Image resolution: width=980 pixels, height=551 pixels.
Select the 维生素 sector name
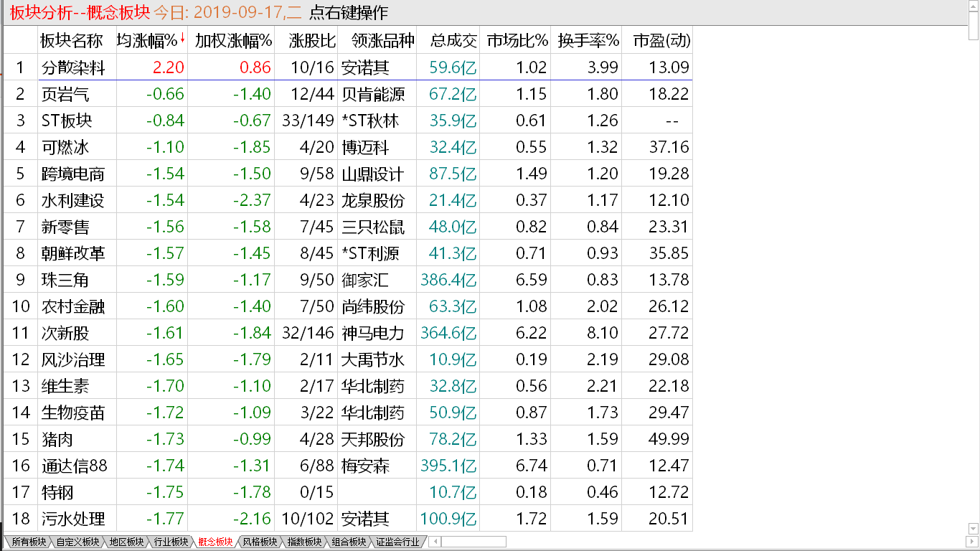pyautogui.click(x=65, y=386)
